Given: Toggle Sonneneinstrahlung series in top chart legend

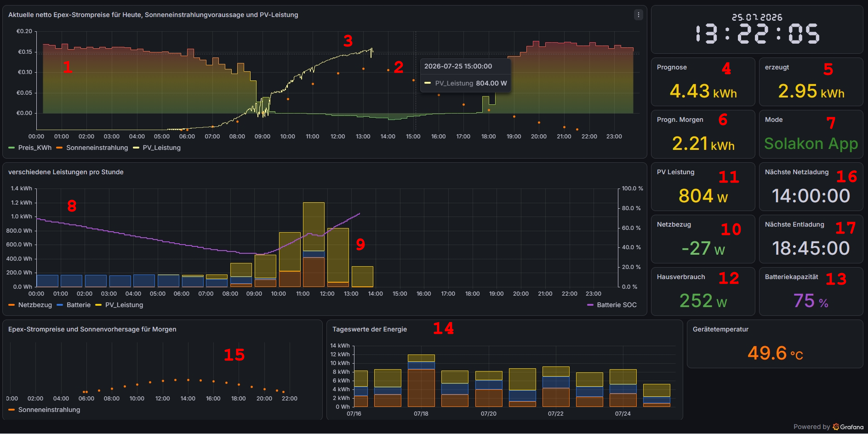Looking at the screenshot, I should coord(92,148).
